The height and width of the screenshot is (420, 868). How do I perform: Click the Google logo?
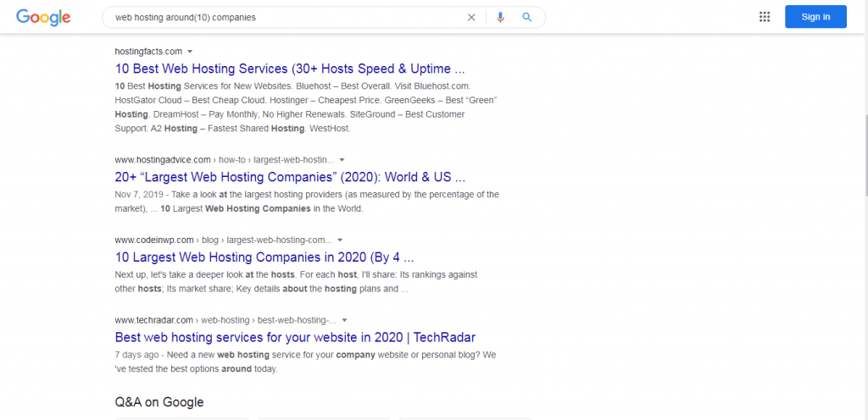[x=43, y=17]
